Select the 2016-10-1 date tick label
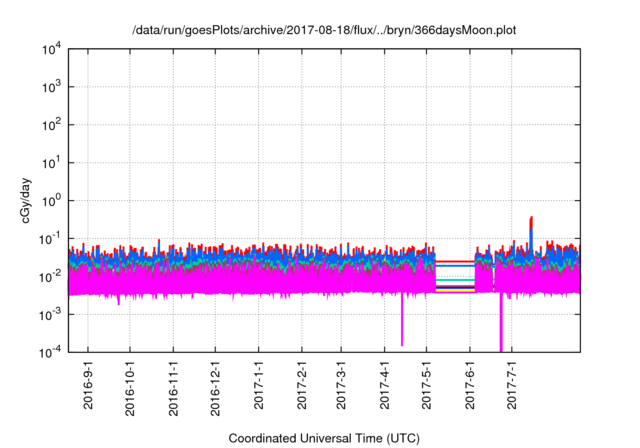 click(x=131, y=386)
